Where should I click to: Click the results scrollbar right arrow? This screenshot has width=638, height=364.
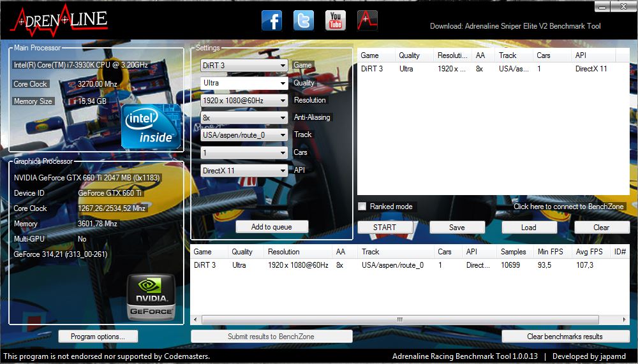click(624, 319)
